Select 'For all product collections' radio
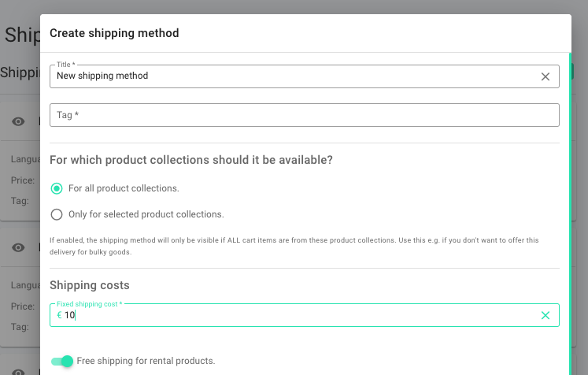The height and width of the screenshot is (375, 588). click(x=57, y=188)
